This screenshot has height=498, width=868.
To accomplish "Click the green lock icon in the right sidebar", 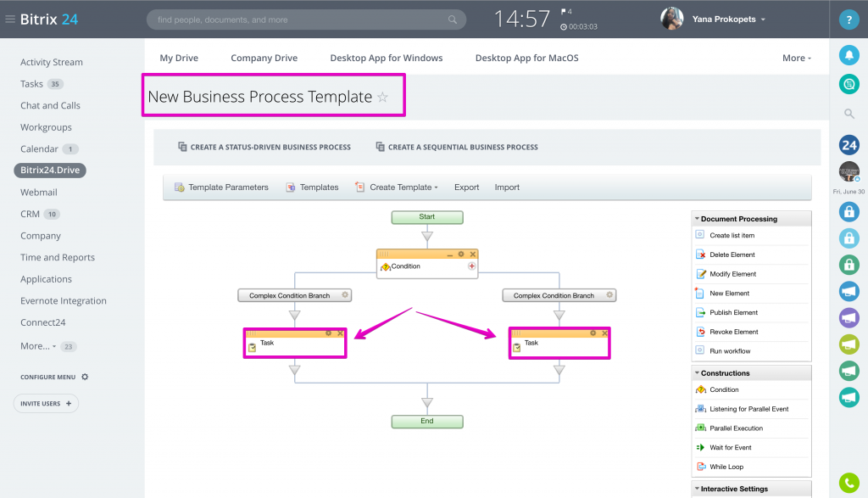I will (849, 264).
